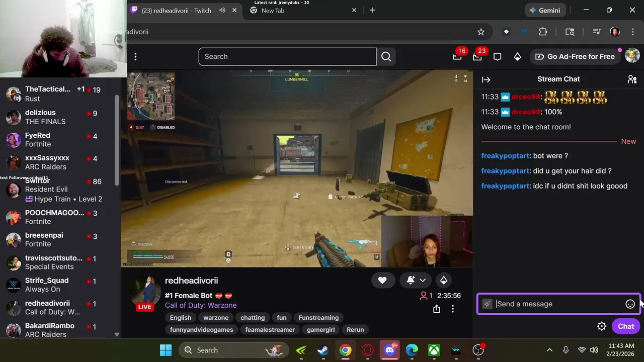Screen dimensions: 644x362
Task: Click the subscribe icon beside the notification bell
Action: [x=444, y=280]
